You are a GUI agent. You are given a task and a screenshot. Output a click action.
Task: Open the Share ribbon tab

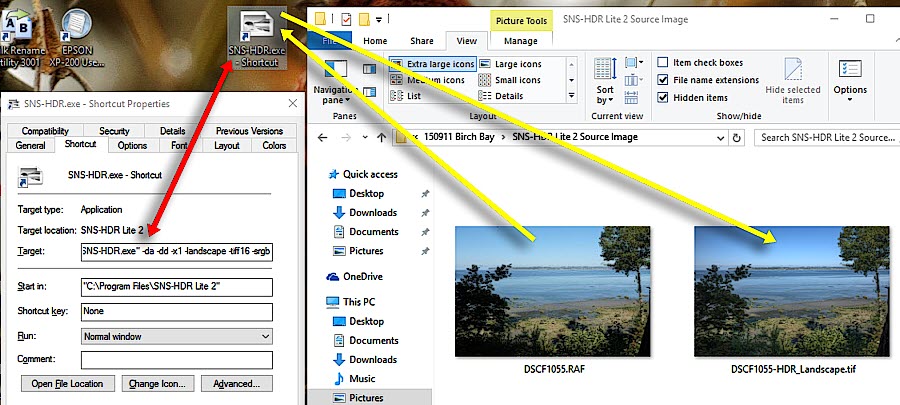(421, 41)
